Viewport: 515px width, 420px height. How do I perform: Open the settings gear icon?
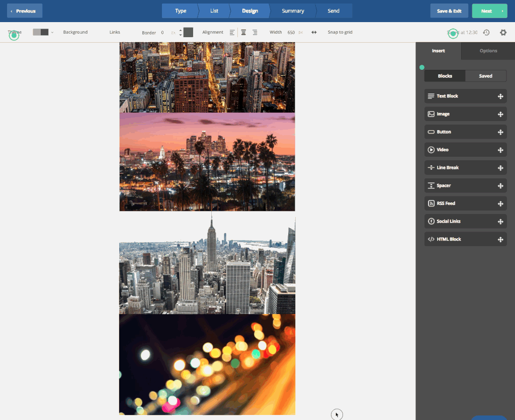(x=503, y=33)
